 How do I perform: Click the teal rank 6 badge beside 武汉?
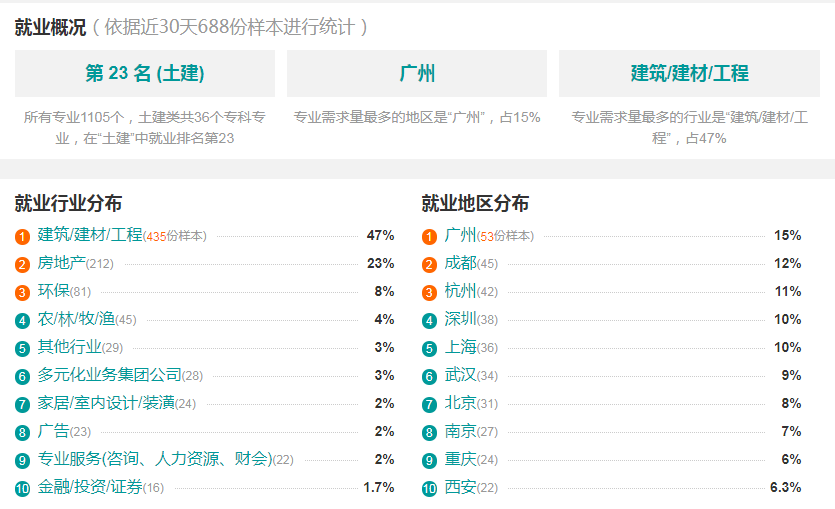[x=429, y=376]
